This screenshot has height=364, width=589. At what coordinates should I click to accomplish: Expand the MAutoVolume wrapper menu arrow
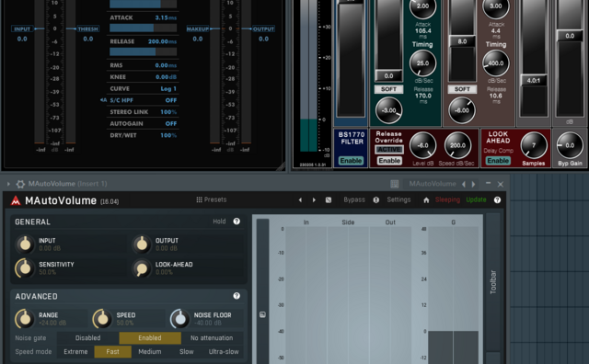click(x=8, y=184)
